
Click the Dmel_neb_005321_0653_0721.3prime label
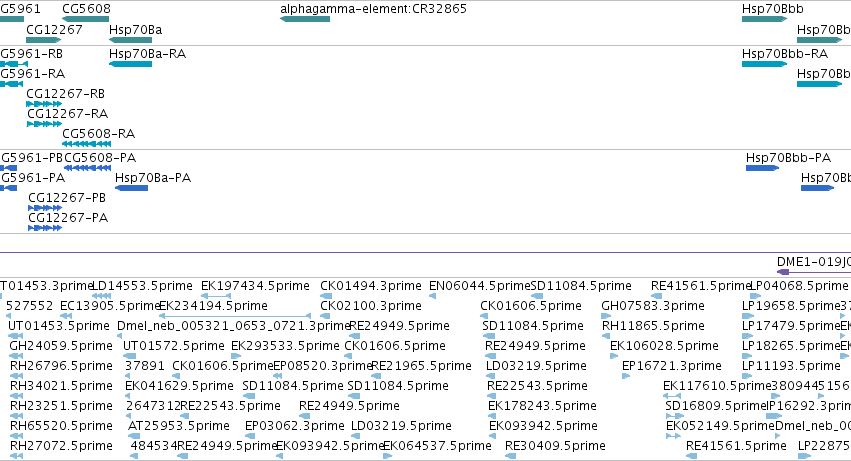(234, 326)
